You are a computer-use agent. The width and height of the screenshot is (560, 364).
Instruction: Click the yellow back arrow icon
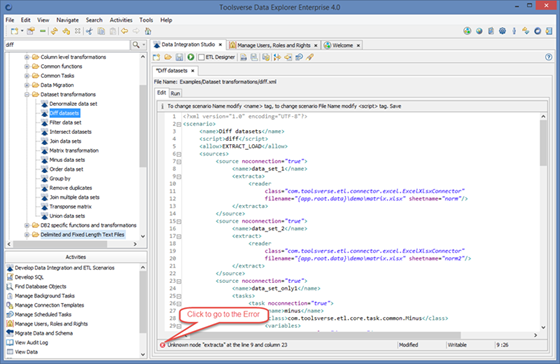click(124, 31)
